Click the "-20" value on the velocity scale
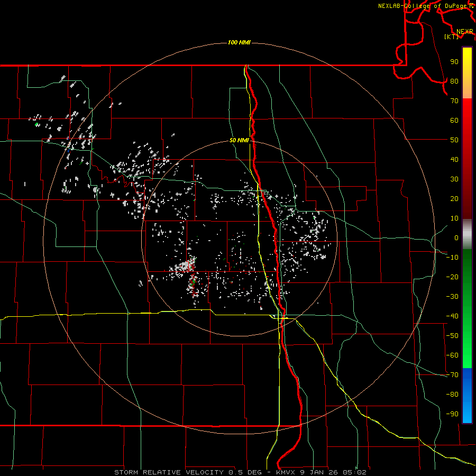 pyautogui.click(x=452, y=277)
